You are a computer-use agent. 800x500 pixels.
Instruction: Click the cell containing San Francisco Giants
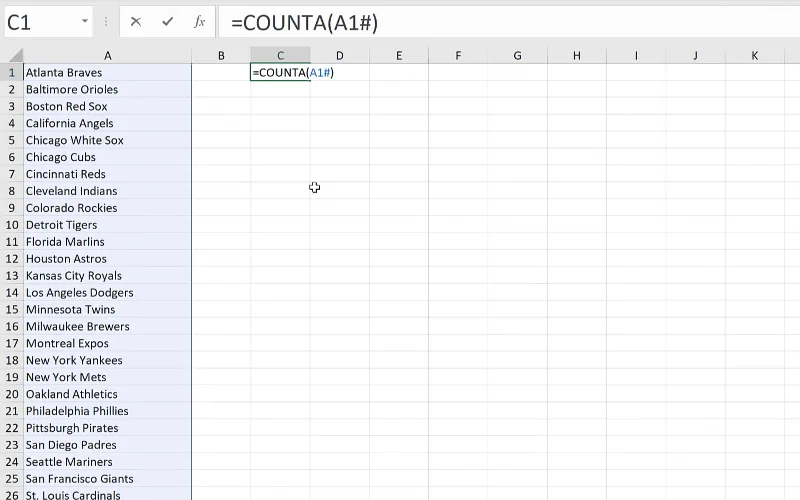[108, 479]
